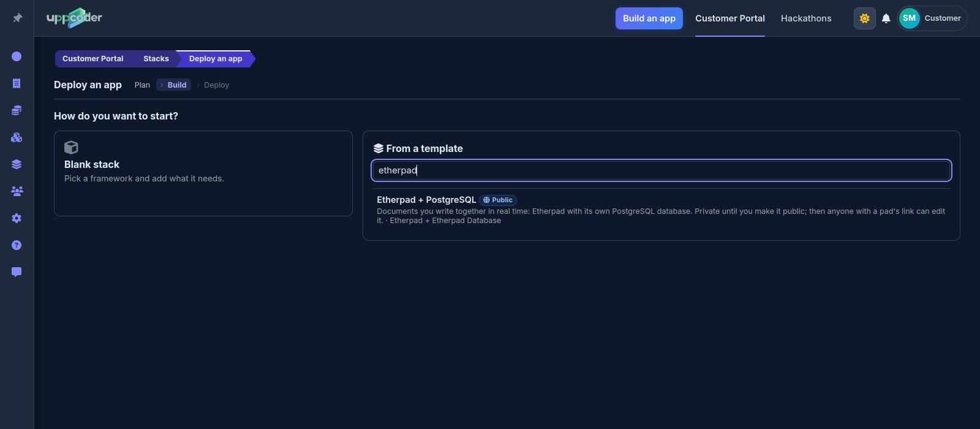This screenshot has height=429, width=980.
Task: Open the chat bubble icon in sidebar
Action: coord(17,272)
